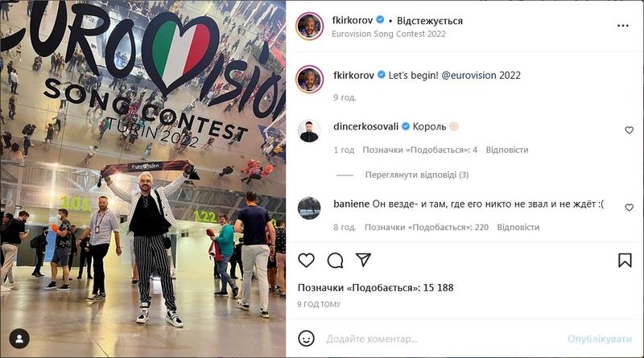Reply to baniene's comment
Image resolution: width=644 pixels, height=358 pixels.
coord(518,228)
